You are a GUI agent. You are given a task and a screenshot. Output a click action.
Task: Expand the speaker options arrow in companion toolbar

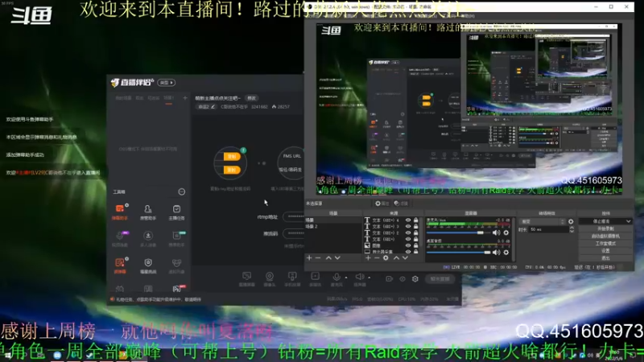(369, 278)
